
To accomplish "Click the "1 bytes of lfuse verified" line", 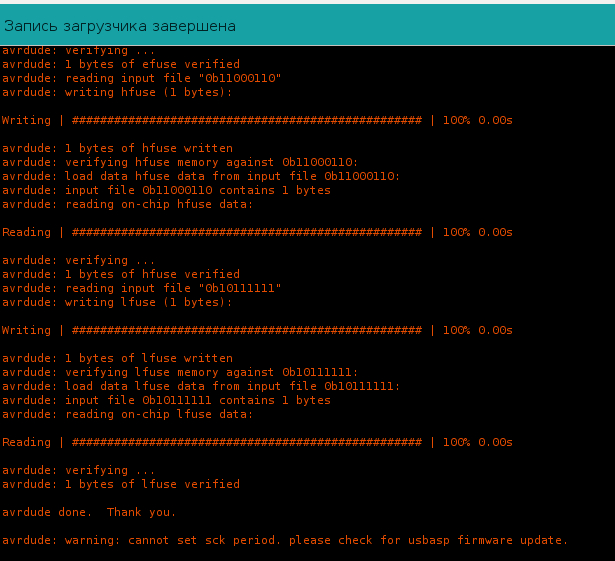I will click(x=121, y=484).
